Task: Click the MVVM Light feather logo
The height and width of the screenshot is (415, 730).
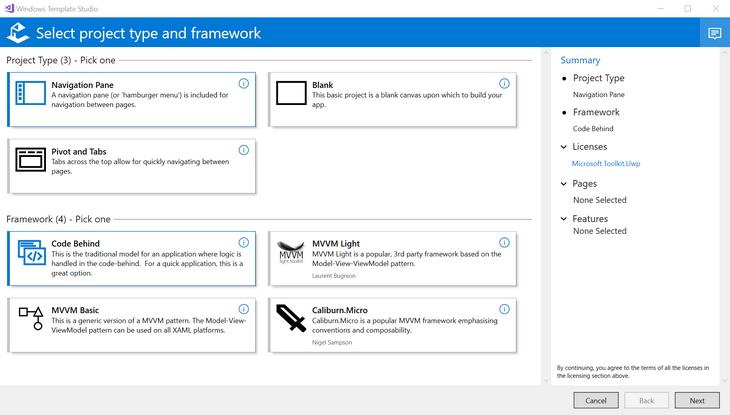Action: 291,252
